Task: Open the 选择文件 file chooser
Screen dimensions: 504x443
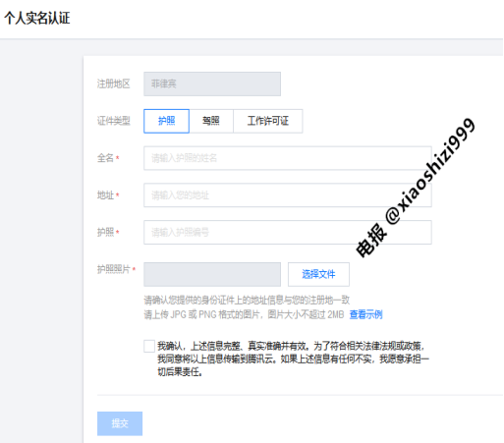Action: click(x=318, y=274)
